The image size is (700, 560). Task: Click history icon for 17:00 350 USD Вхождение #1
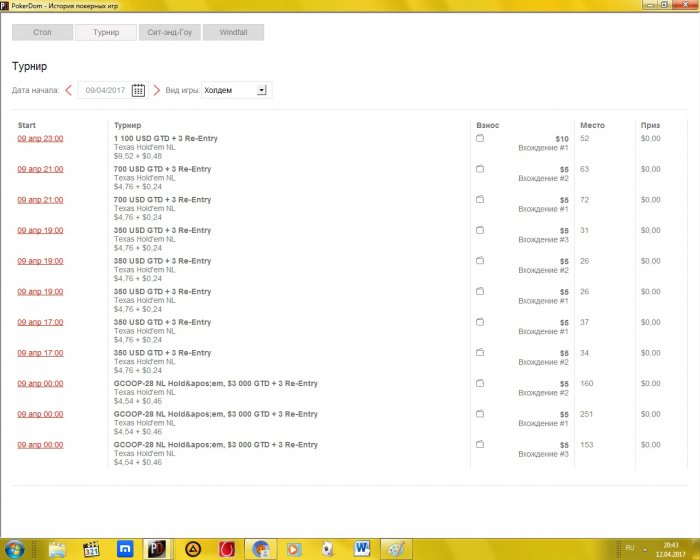point(480,322)
